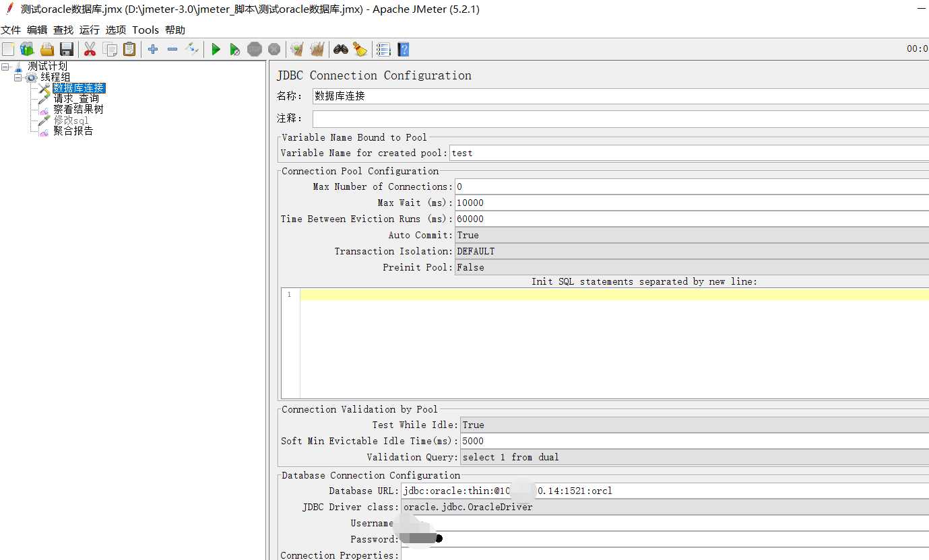Select the 数据库连接 tree item
This screenshot has height=560, width=929.
pos(79,88)
